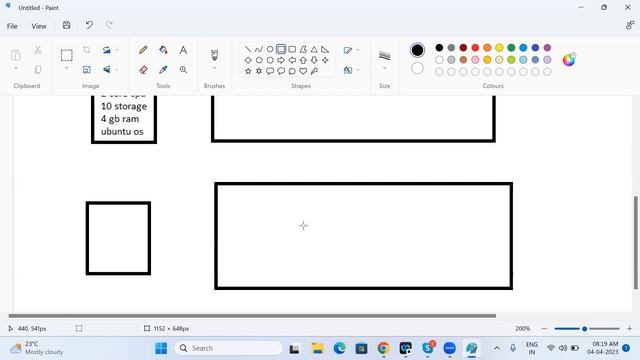
Task: Select the Line shape
Action: 248,49
